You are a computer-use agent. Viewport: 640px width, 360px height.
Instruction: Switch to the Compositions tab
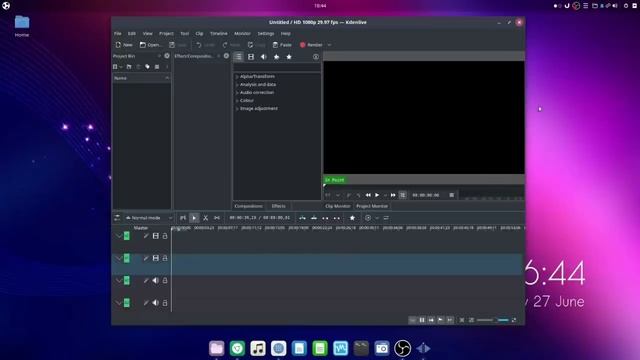249,206
